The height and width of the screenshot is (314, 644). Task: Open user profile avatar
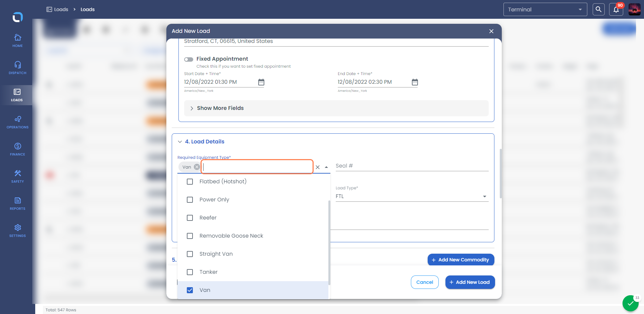point(634,9)
